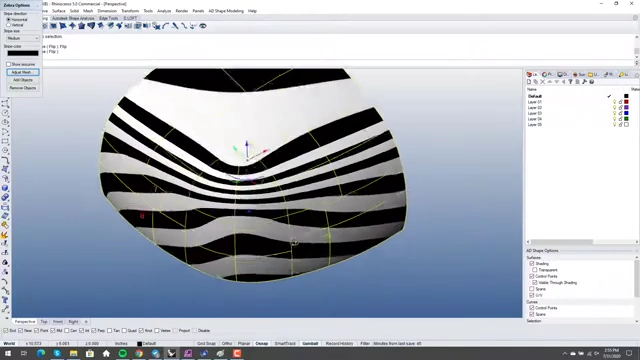Click the Move layer down arrow icon
Screen dimensions: 640x360
point(556,82)
